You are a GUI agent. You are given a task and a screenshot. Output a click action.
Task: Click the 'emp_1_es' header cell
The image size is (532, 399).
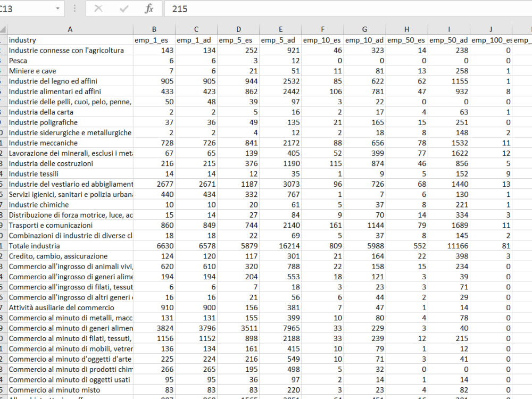tap(154, 40)
